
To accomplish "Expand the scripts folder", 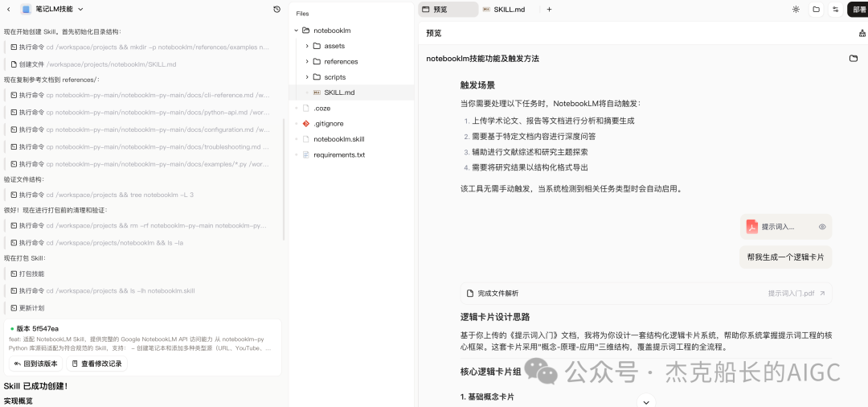I will 307,77.
